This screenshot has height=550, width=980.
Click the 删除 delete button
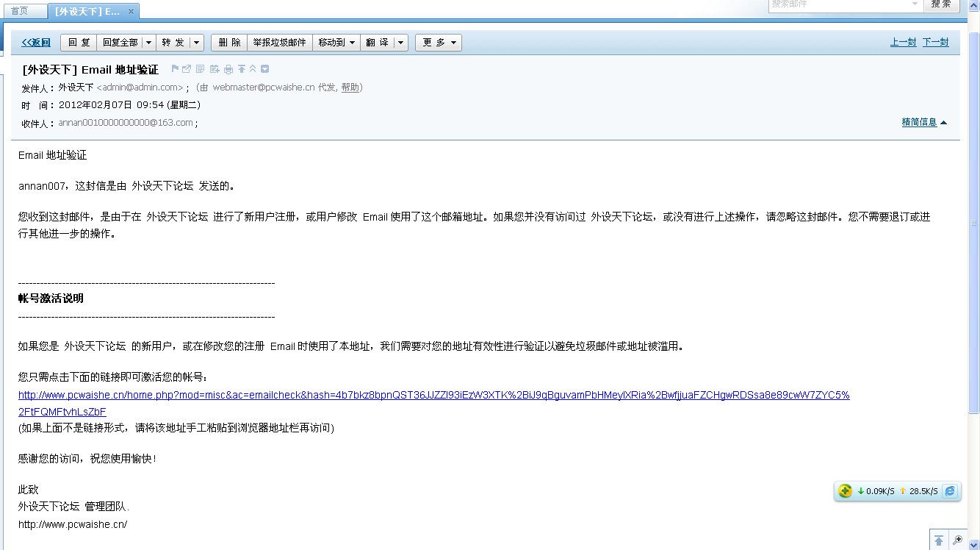(x=229, y=43)
